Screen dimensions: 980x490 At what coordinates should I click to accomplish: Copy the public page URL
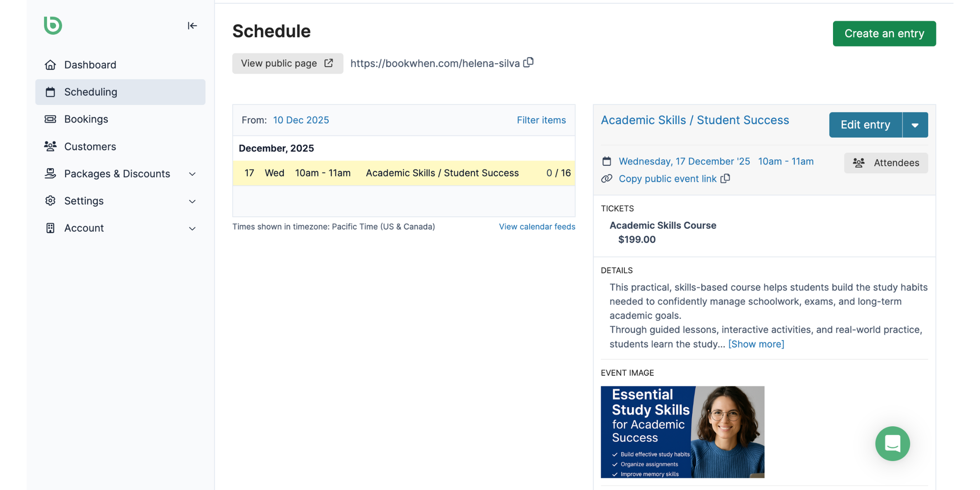[528, 62]
